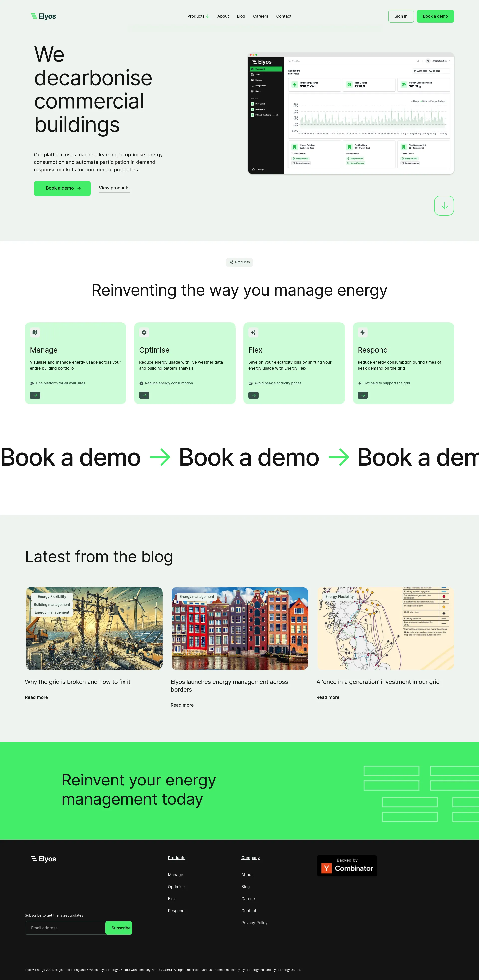Open Manage in the footer links
The width and height of the screenshot is (479, 980).
[x=175, y=875]
